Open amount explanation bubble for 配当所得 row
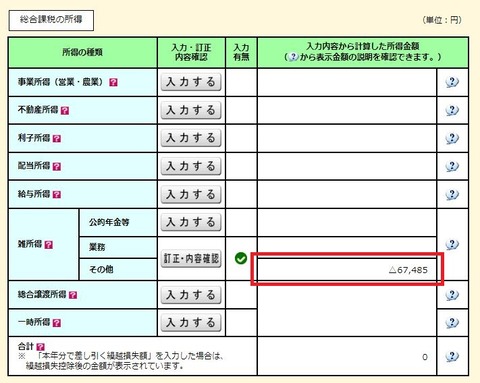Screen dimensions: 480x383 click(452, 166)
